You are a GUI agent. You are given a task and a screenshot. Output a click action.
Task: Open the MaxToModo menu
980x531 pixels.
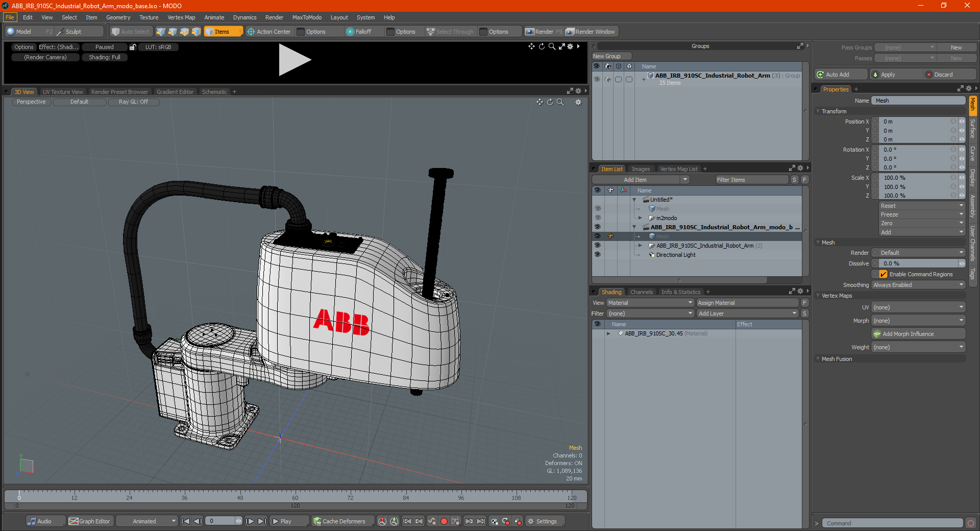(x=307, y=17)
